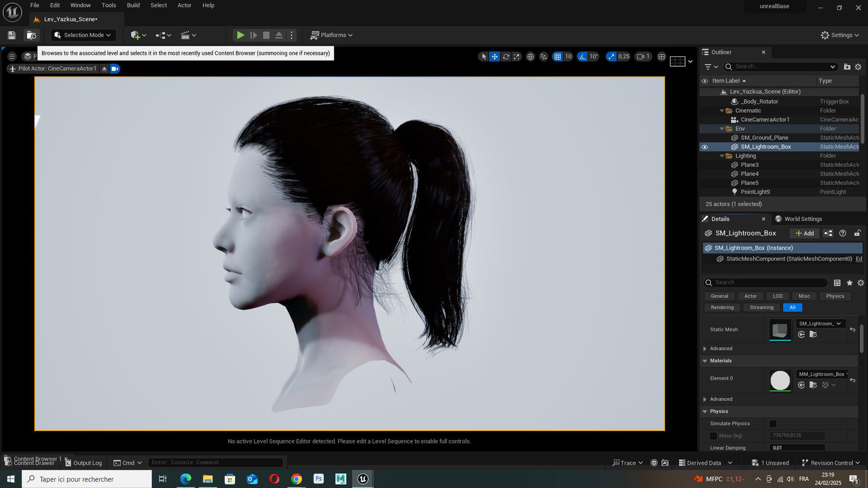868x488 pixels.
Task: Click the Save current level icon
Action: point(11,35)
